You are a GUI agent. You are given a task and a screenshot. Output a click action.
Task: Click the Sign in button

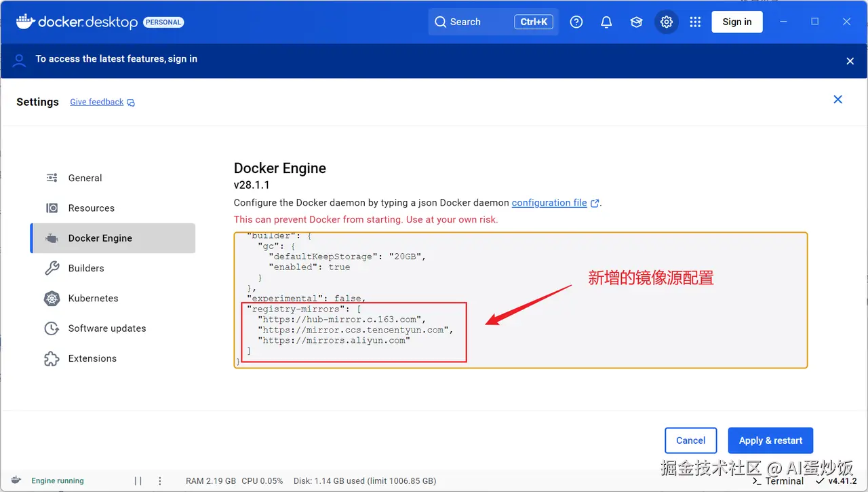(x=737, y=22)
